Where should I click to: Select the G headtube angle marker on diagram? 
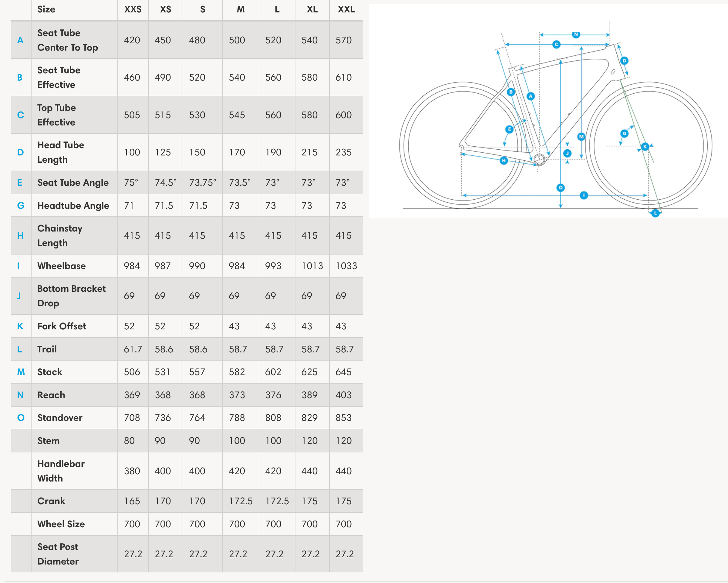point(624,134)
